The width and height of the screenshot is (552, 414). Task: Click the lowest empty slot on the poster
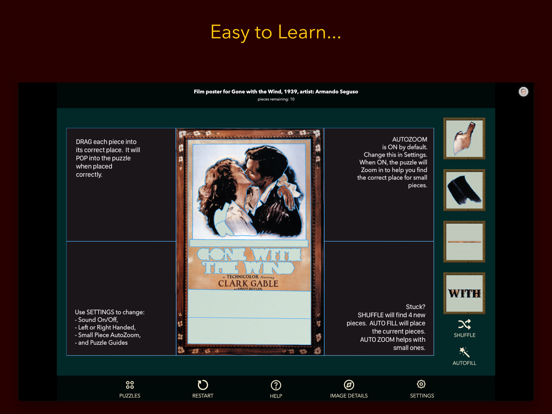pyautogui.click(x=249, y=331)
